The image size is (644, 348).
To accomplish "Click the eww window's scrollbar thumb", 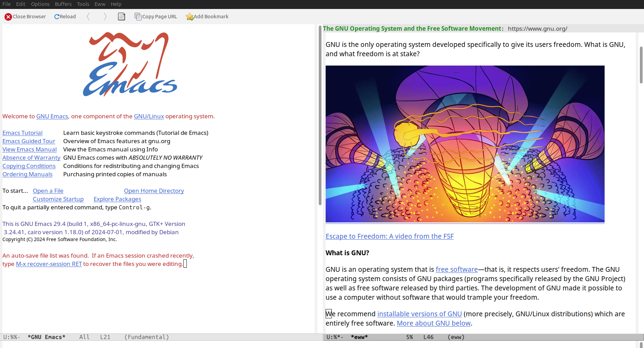I will [641, 65].
